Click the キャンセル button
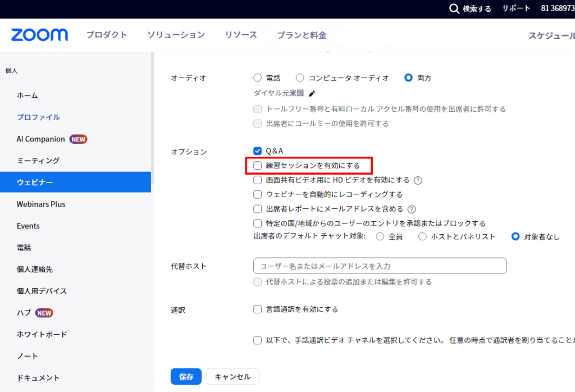 tap(232, 376)
